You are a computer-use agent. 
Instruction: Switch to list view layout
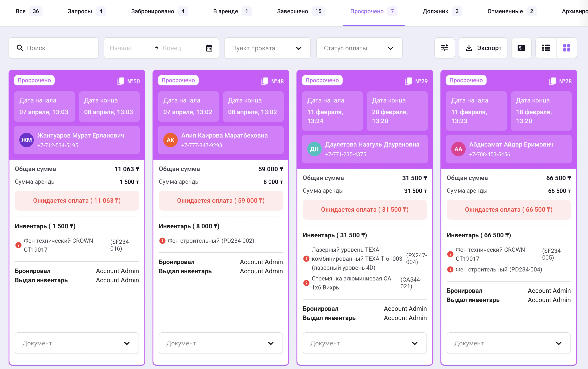click(546, 48)
